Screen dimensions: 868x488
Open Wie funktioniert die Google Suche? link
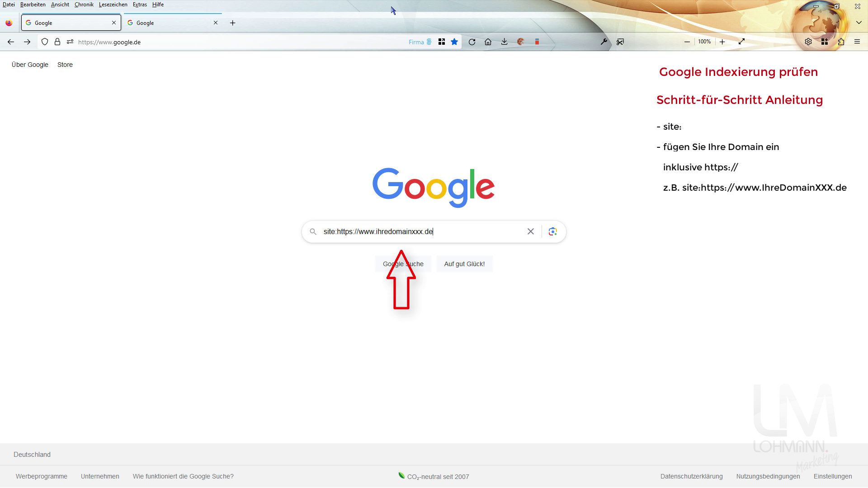tap(183, 476)
